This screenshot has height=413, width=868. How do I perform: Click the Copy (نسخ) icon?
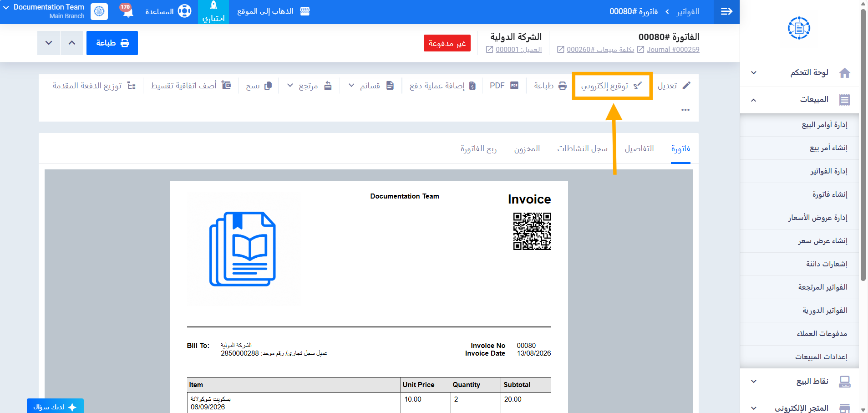(x=268, y=86)
